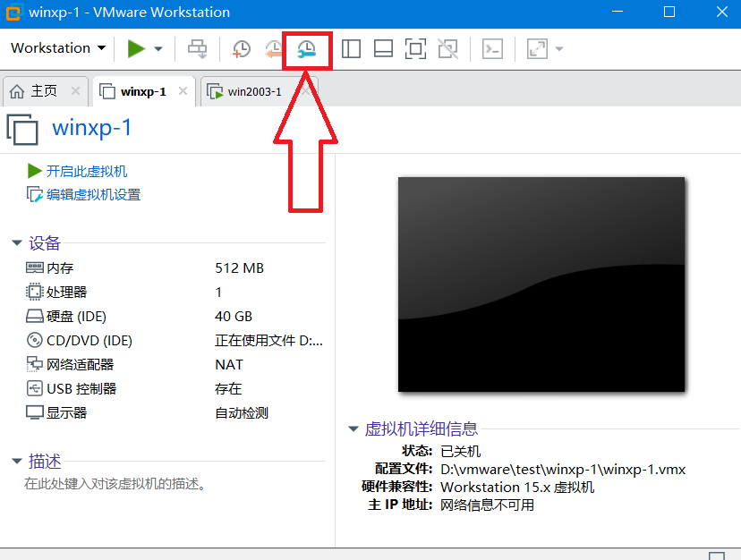Open the Workstation menu dropdown
This screenshot has height=560, width=741.
click(56, 47)
